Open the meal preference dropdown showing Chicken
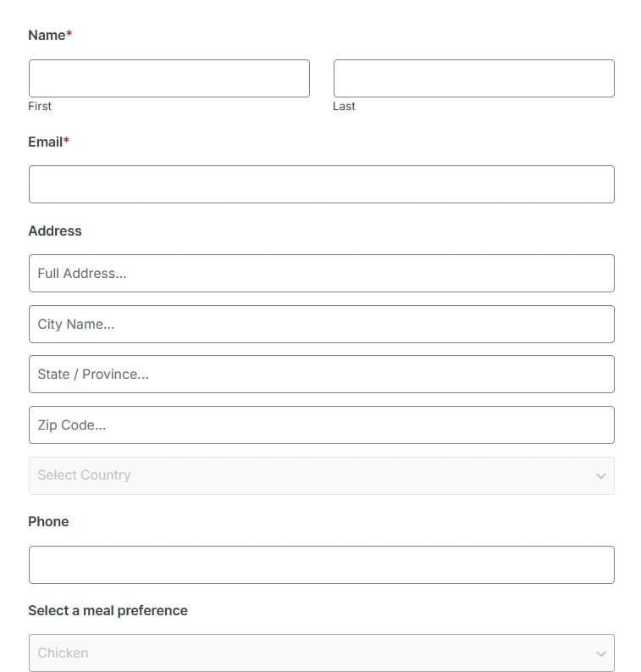The width and height of the screenshot is (641, 672). [x=322, y=653]
